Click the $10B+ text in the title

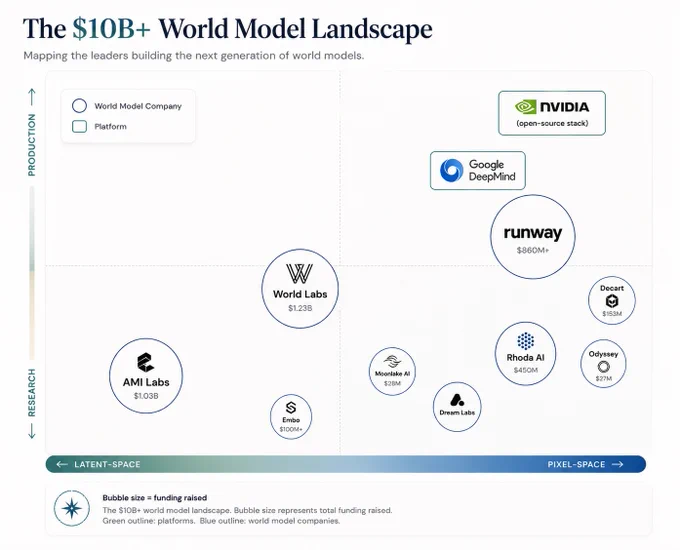pyautogui.click(x=111, y=29)
